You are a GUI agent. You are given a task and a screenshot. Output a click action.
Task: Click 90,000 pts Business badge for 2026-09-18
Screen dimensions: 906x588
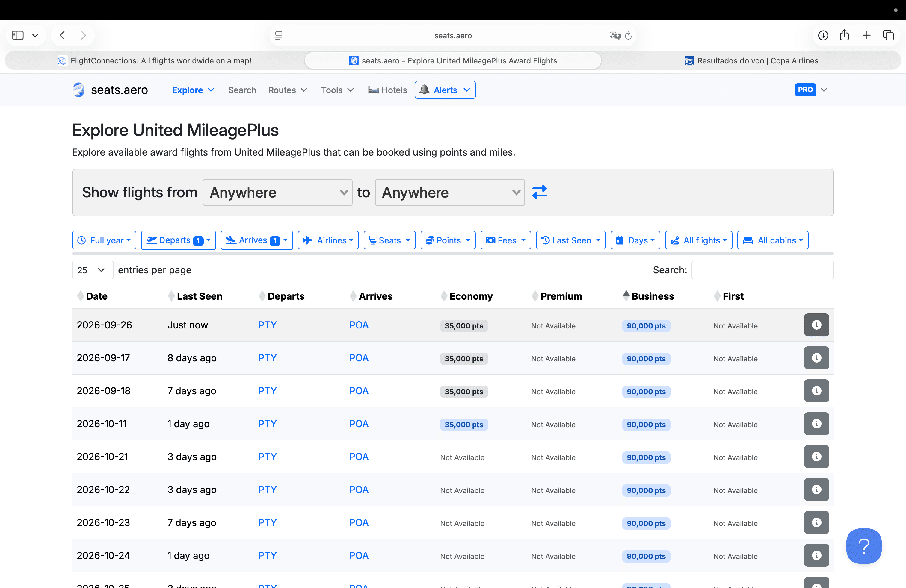click(x=646, y=391)
